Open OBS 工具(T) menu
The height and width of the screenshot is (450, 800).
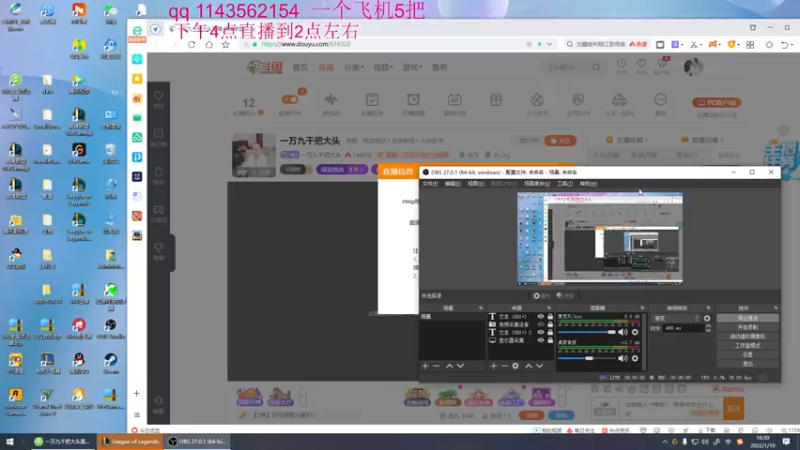coord(565,184)
